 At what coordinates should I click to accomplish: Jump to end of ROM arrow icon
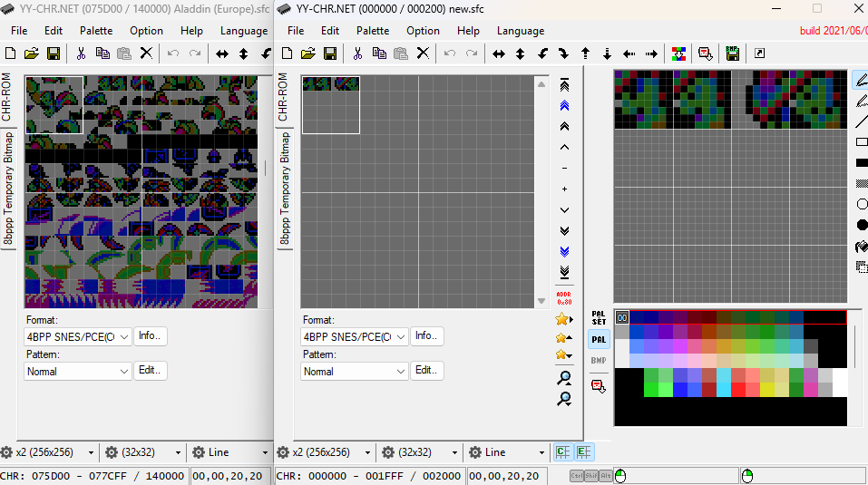564,272
